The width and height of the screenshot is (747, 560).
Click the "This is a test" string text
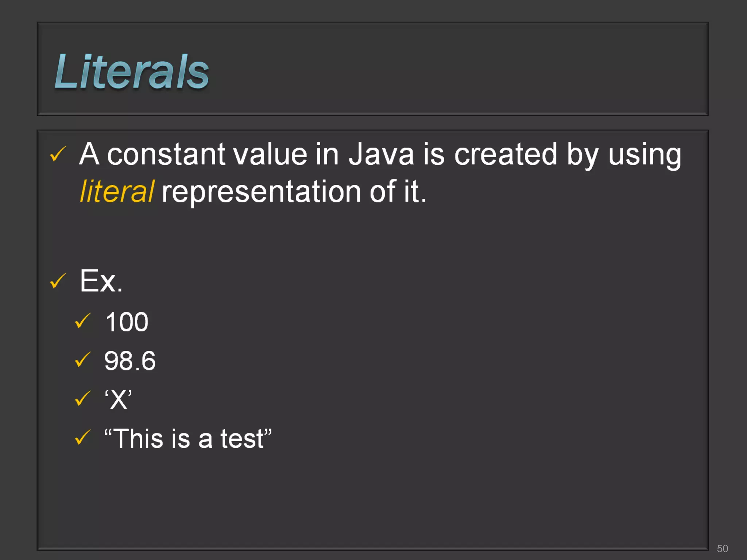(x=188, y=438)
